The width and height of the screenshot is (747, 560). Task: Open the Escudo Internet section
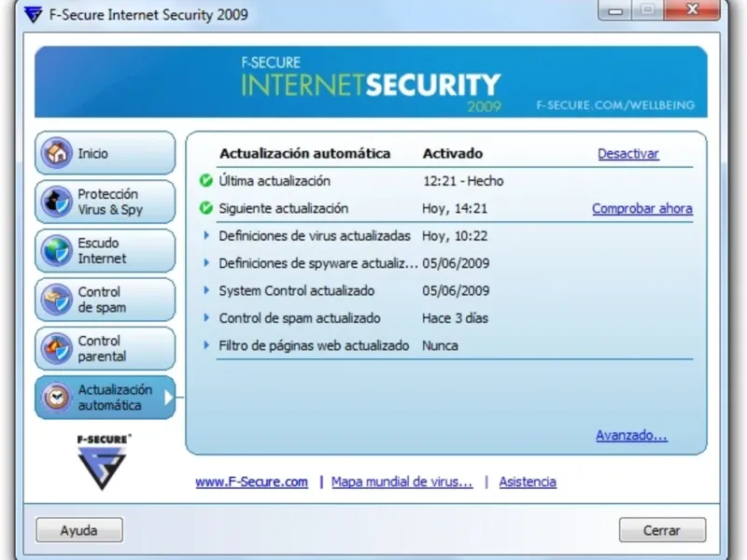coord(106,251)
